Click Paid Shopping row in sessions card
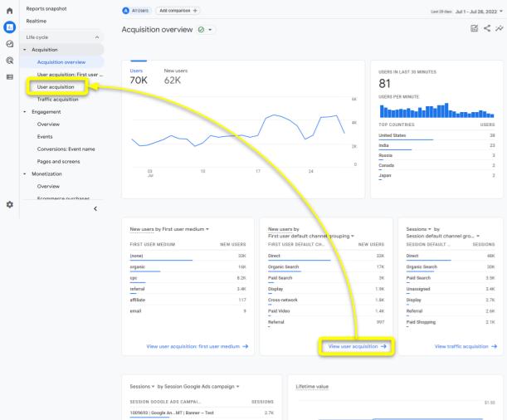507x420 pixels. [451, 322]
